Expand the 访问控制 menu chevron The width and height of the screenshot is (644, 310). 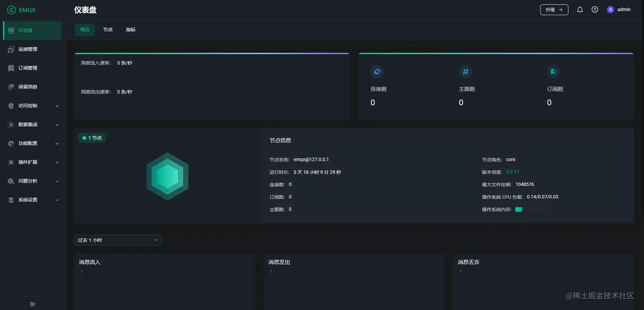coord(57,106)
